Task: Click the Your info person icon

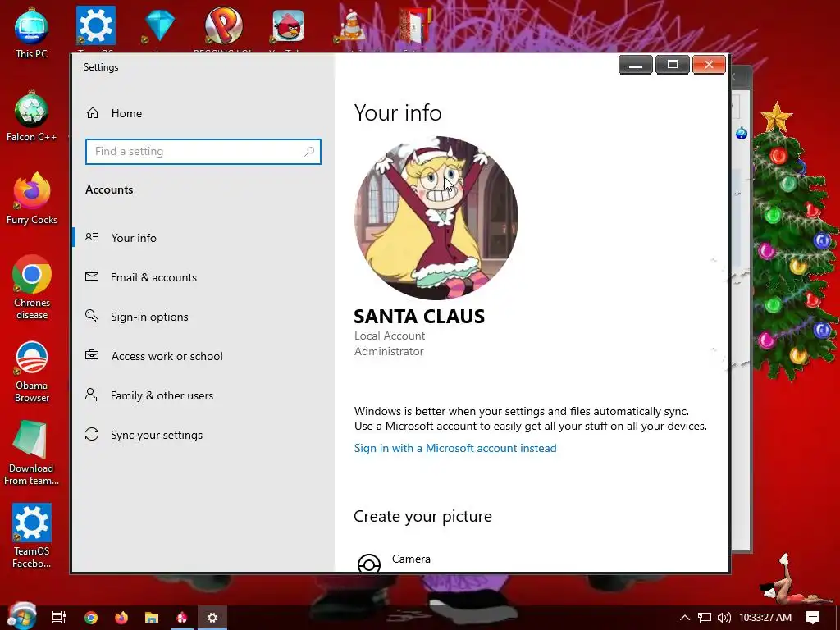Action: pos(92,237)
